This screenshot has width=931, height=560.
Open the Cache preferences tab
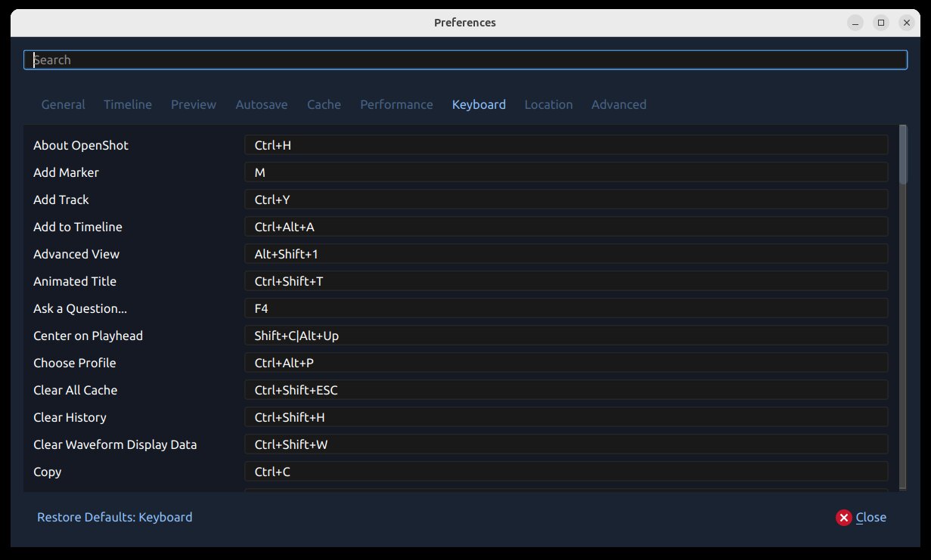coord(324,104)
